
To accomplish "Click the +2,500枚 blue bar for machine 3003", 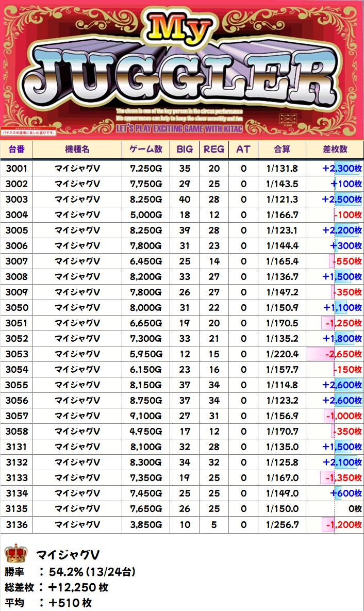I will pos(342,200).
